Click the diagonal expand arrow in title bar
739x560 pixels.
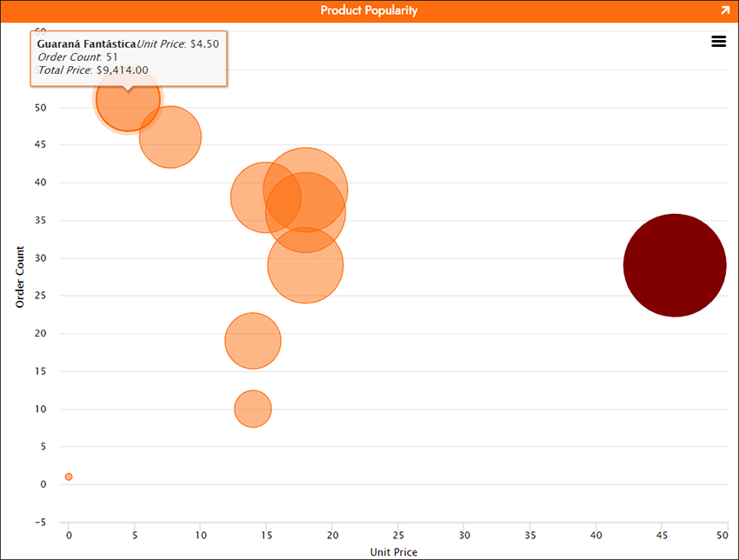726,10
